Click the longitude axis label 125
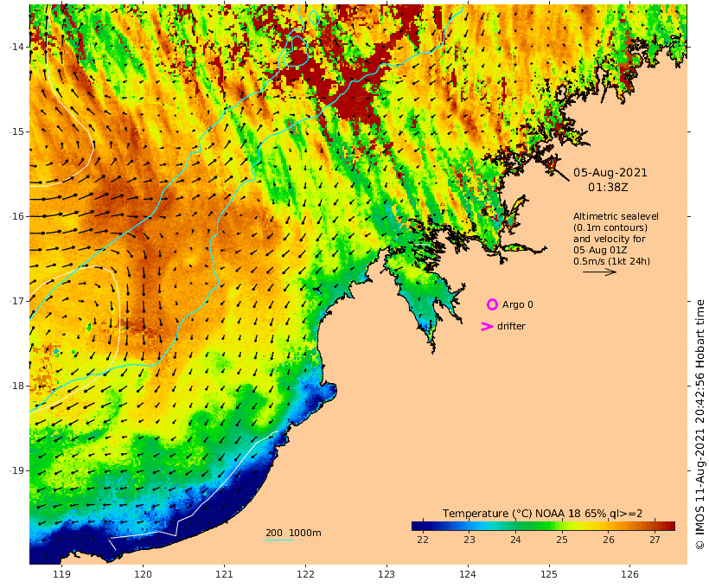The image size is (709, 588). (x=549, y=574)
